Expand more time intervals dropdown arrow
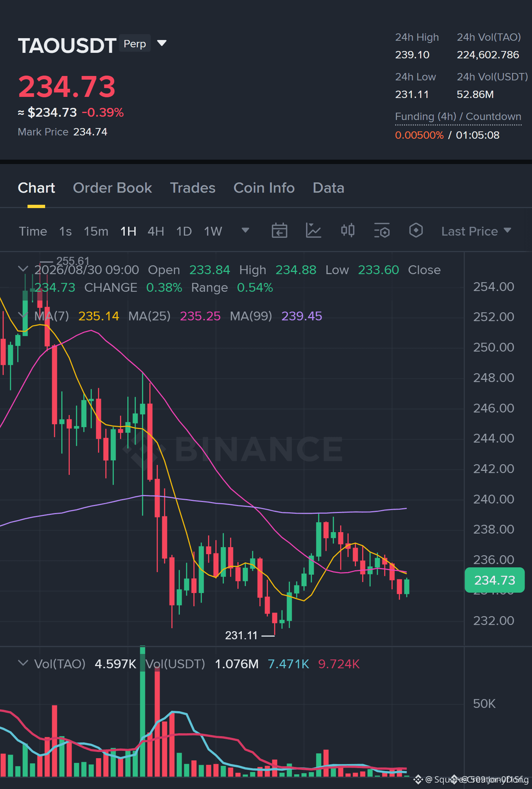Screen dimensions: 532x789 (245, 230)
